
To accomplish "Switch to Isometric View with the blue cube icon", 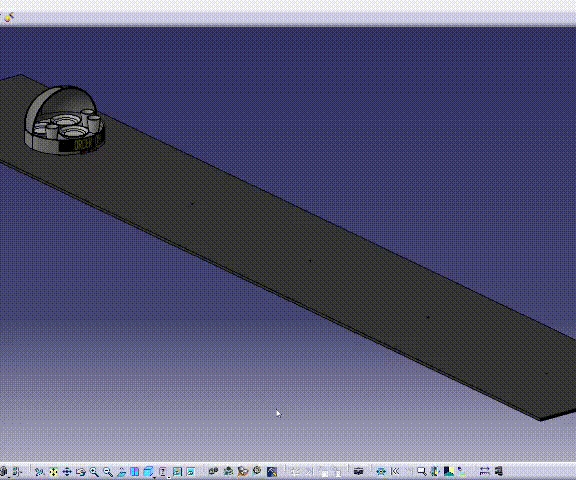I will tap(148, 471).
